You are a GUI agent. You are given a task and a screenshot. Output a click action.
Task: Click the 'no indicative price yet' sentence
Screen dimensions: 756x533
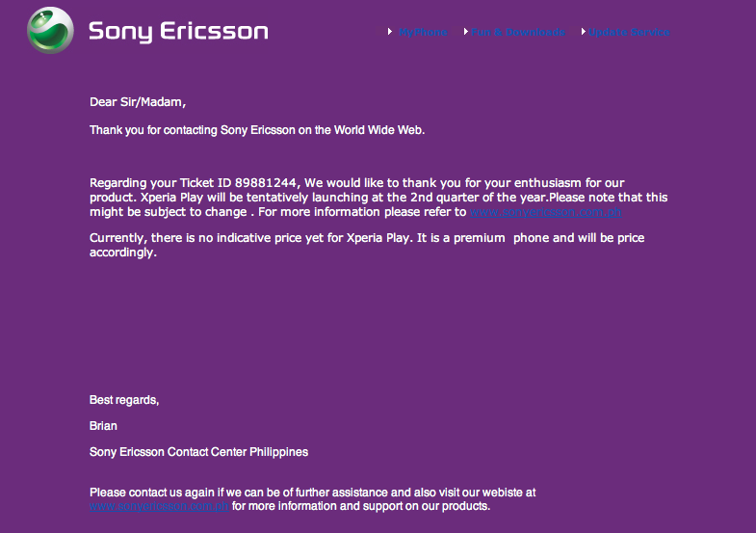(x=367, y=238)
